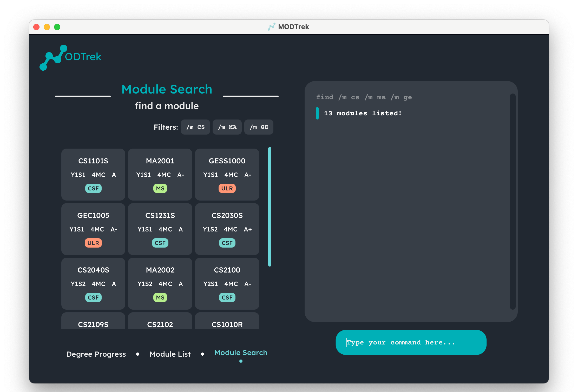Click the ULR tag on GEC1005 card
The width and height of the screenshot is (578, 392).
[93, 243]
